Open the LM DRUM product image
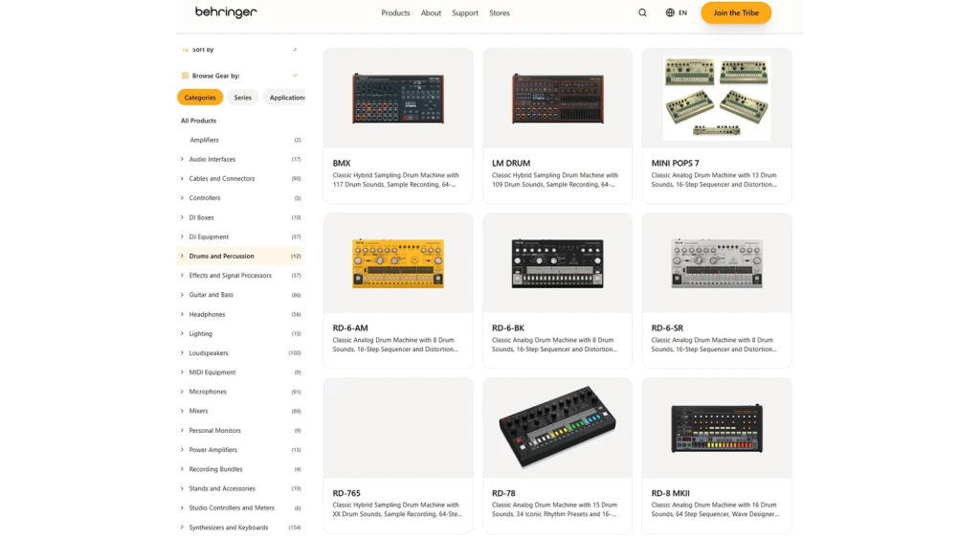Screen dimensions: 980x541 pyautogui.click(x=558, y=99)
